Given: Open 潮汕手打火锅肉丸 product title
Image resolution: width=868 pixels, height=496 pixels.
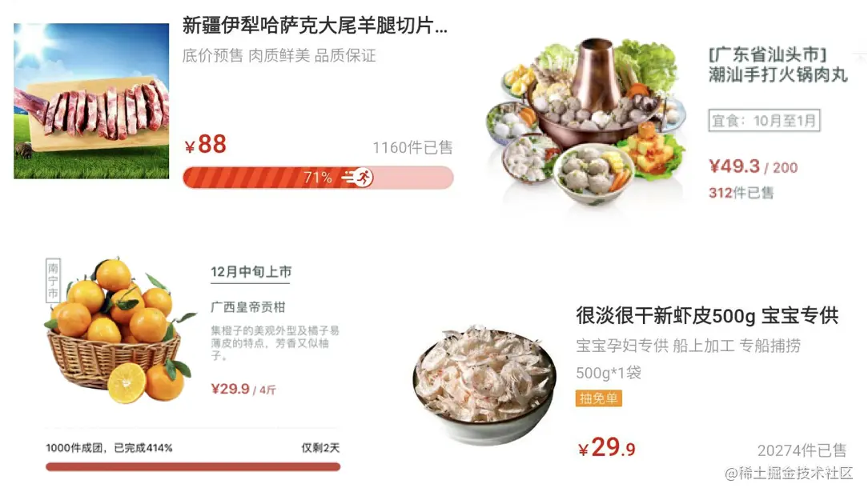Looking at the screenshot, I should [x=778, y=74].
